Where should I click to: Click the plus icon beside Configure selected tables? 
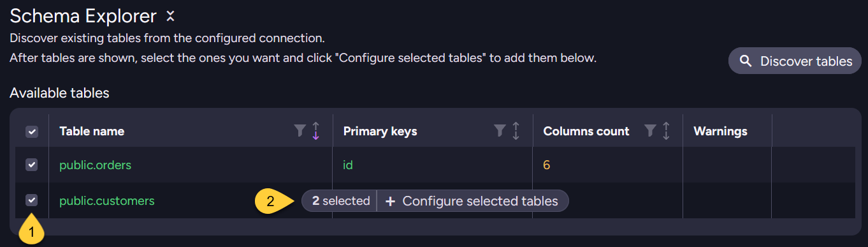point(390,201)
